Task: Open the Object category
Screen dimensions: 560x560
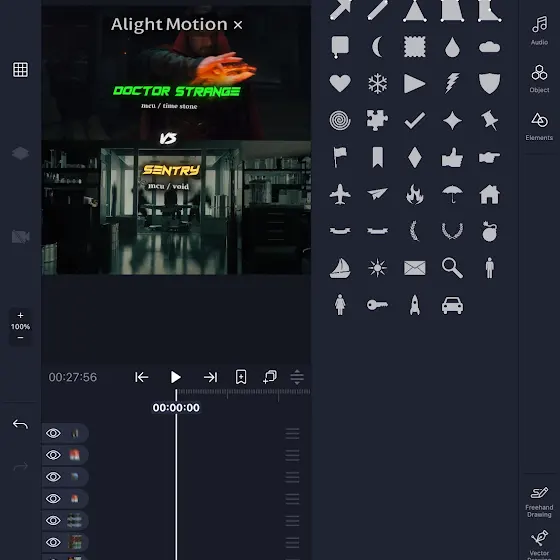Action: 539,79
